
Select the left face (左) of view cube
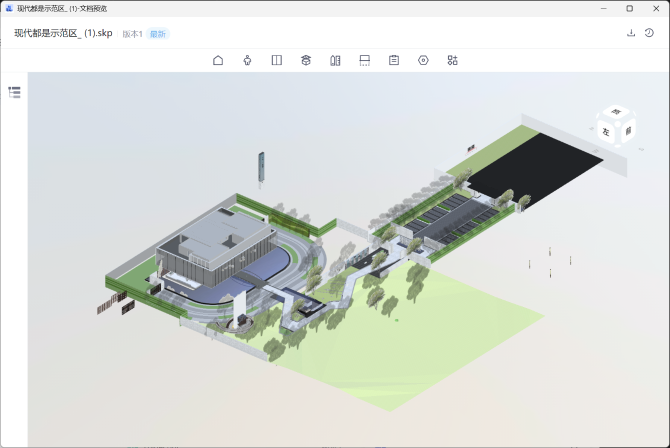606,130
